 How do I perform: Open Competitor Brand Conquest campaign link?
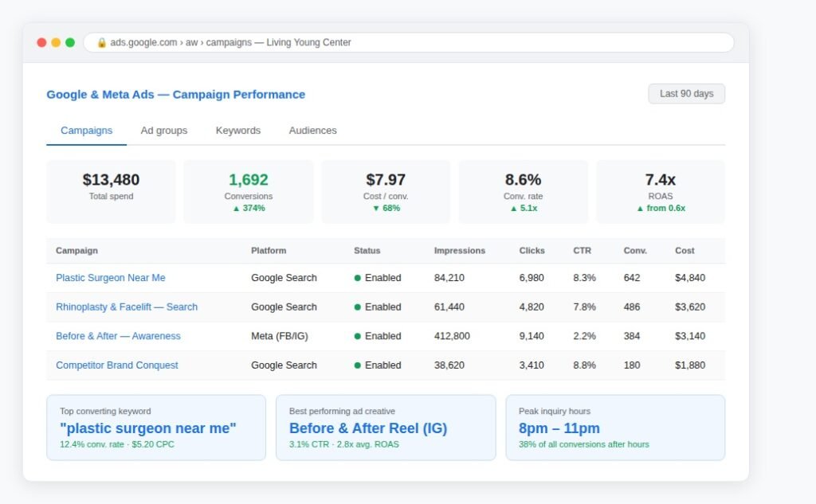116,365
